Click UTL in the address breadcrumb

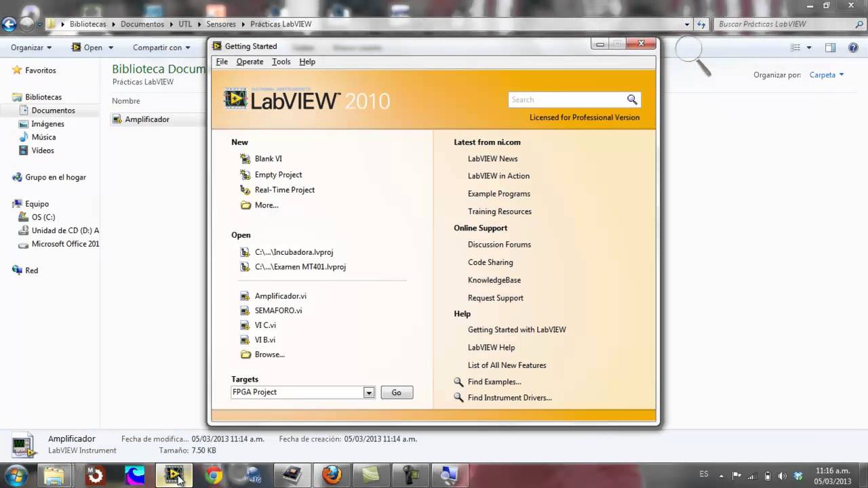(x=185, y=24)
